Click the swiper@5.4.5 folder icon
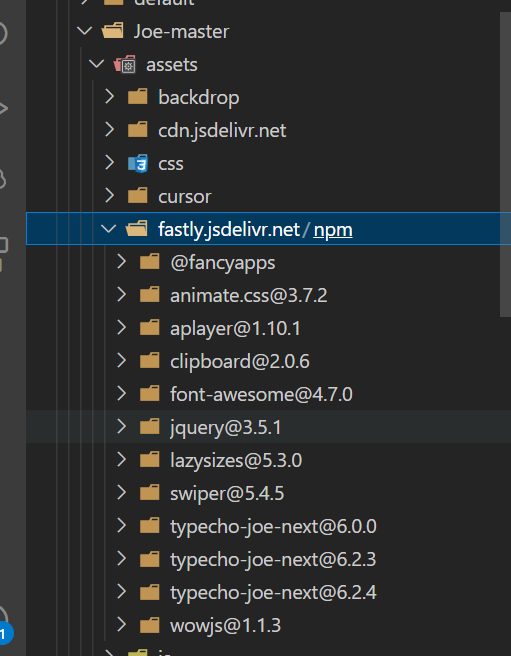Viewport: 511px width, 656px height. tap(149, 493)
